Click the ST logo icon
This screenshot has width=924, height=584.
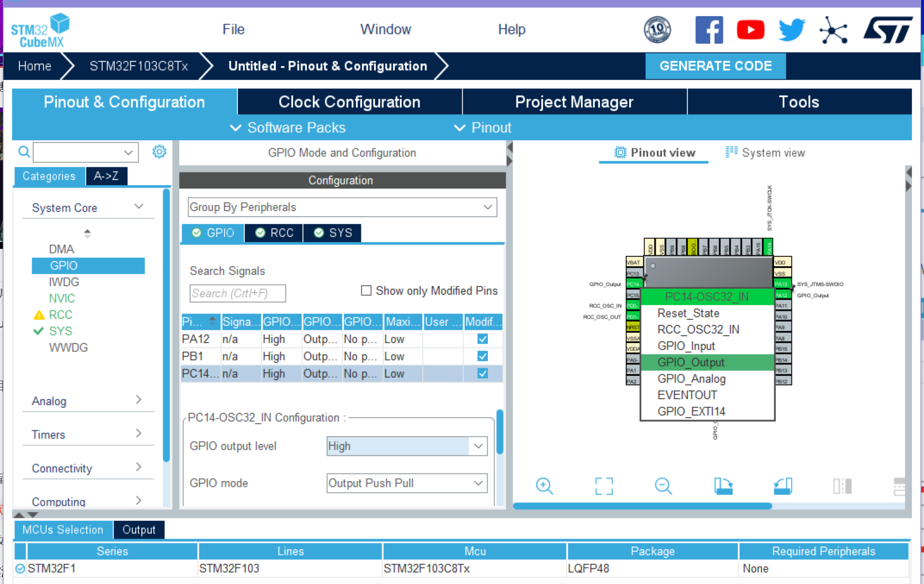888,30
